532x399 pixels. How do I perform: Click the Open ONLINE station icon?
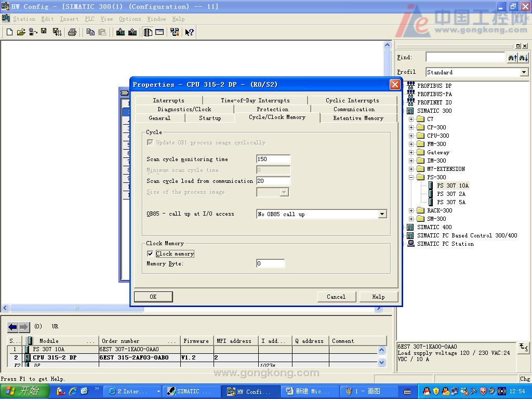point(33,32)
